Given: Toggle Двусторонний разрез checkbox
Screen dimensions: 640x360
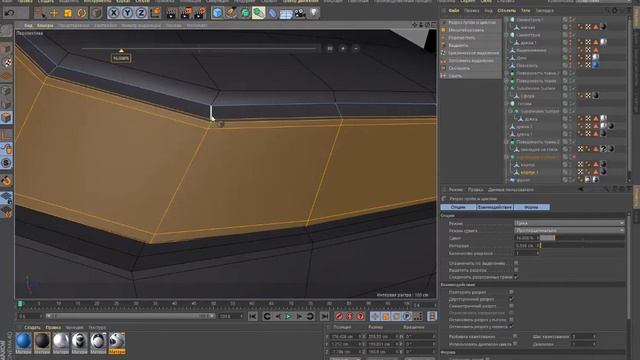Looking at the screenshot, I should (511, 299).
